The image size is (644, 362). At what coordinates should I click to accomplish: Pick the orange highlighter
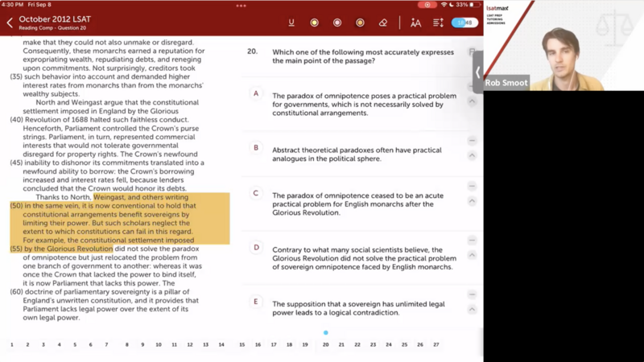360,23
